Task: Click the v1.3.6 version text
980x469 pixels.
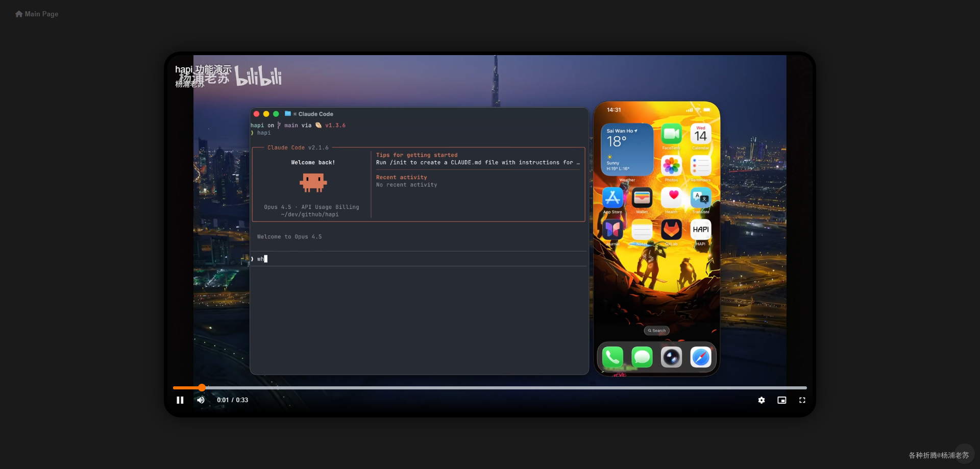Action: 335,126
